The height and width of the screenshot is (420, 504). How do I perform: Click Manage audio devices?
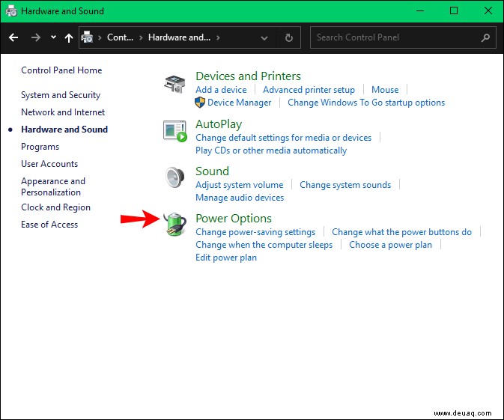[x=240, y=198]
